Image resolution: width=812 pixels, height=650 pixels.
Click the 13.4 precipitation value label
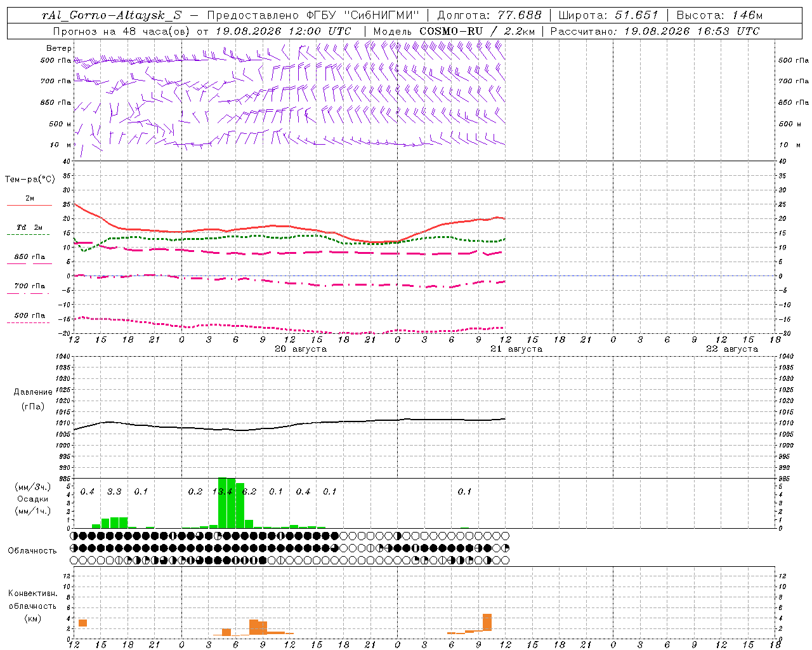[x=222, y=491]
